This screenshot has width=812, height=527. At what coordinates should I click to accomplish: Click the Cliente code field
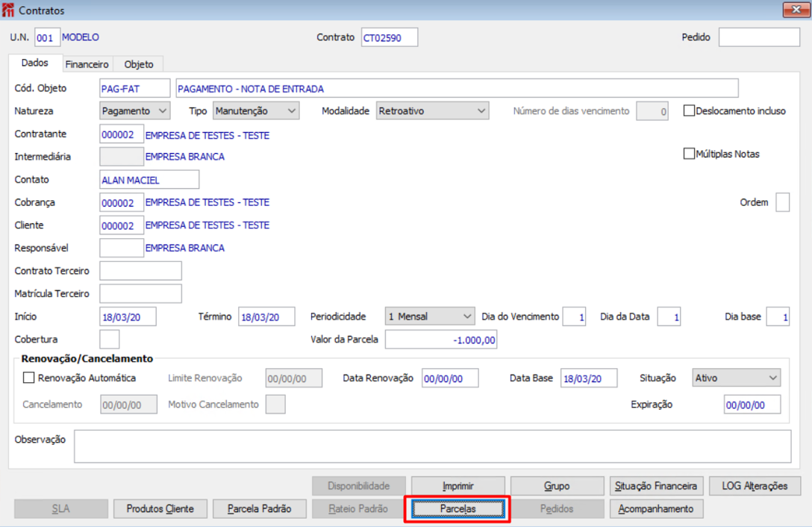point(121,225)
